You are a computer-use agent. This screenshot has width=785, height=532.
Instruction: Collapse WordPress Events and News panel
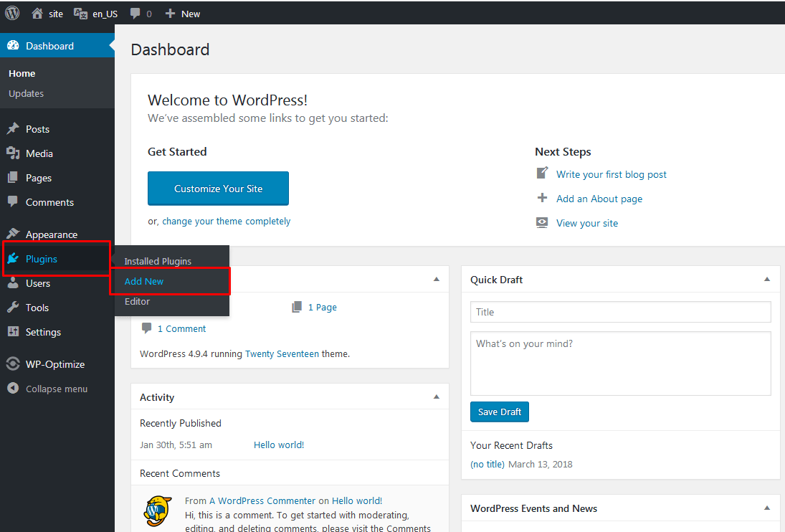point(767,508)
